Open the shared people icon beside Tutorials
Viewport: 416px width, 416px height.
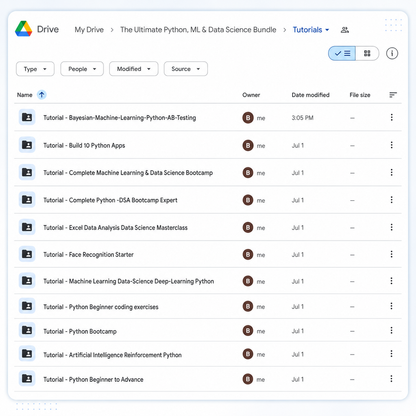[345, 30]
